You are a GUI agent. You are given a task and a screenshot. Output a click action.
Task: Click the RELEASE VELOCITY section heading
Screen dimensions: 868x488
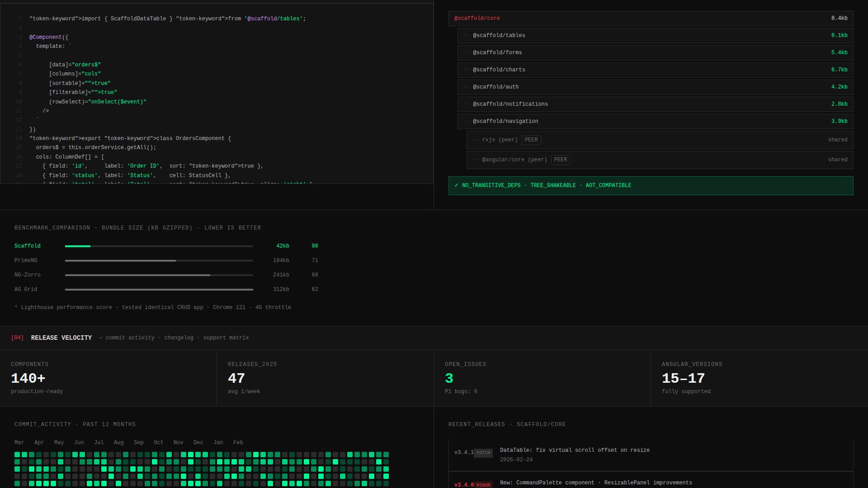(x=61, y=338)
